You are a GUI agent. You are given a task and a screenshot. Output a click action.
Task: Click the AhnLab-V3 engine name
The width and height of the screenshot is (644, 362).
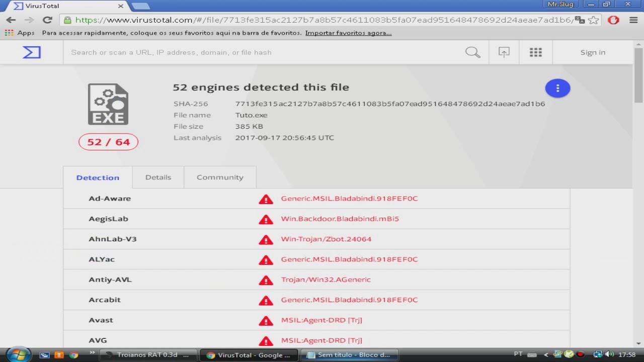pos(113,239)
